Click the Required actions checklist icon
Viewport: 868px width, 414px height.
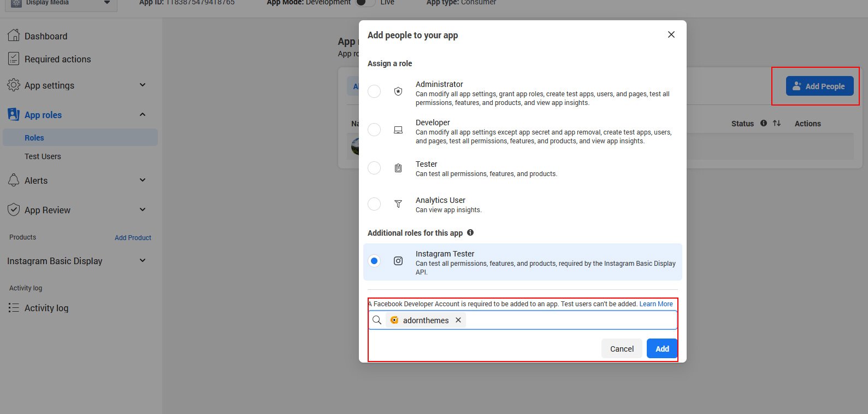click(x=14, y=59)
